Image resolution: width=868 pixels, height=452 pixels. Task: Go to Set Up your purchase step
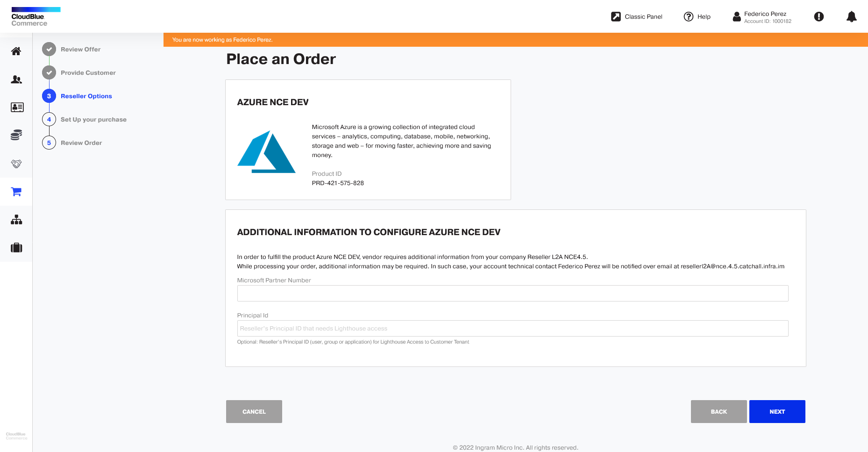(93, 120)
